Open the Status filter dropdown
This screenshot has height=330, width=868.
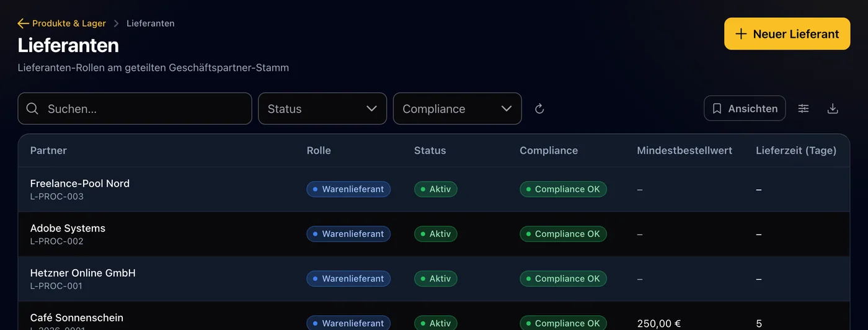[322, 109]
